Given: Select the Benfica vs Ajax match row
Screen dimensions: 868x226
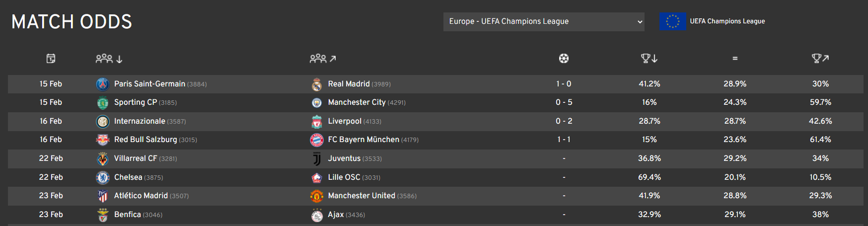Looking at the screenshot, I should tap(435, 215).
